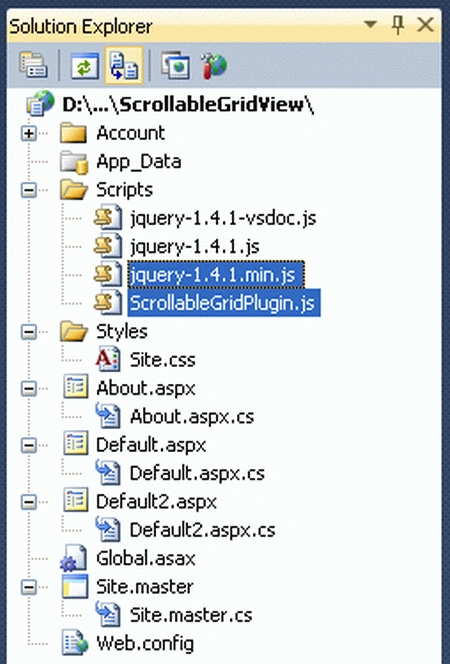
Task: Select the ScrollableGridPlugin.js file name
Action: tap(224, 303)
